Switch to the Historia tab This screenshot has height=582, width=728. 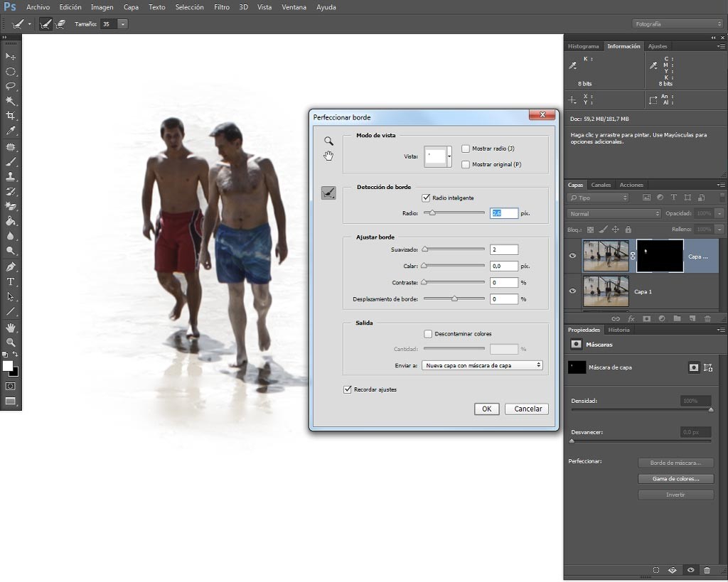[619, 330]
